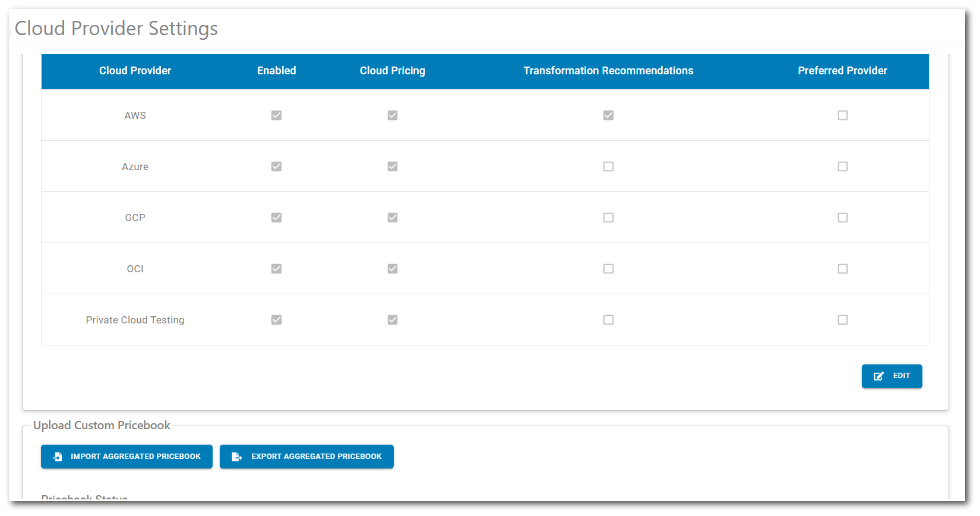The width and height of the screenshot is (980, 516).
Task: Enable GCP Transformation Recommendations checkbox
Action: click(x=608, y=218)
